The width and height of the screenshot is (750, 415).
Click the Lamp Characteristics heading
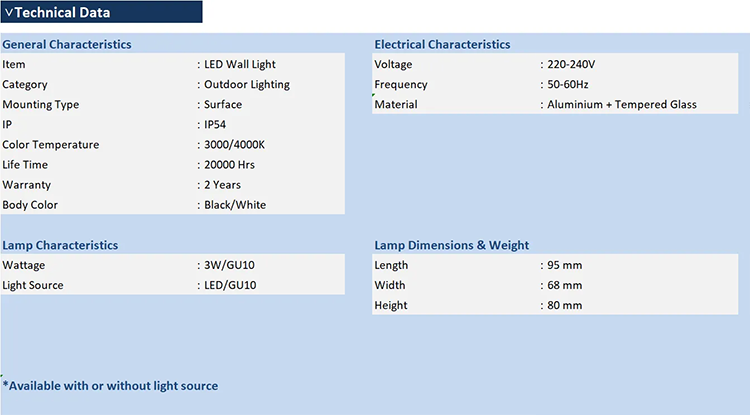(x=60, y=245)
